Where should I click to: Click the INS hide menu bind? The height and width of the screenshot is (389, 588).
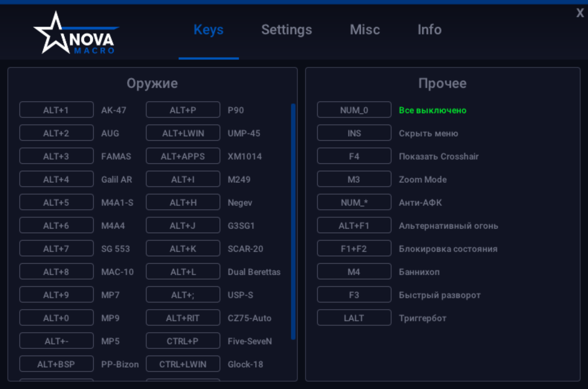click(x=354, y=133)
